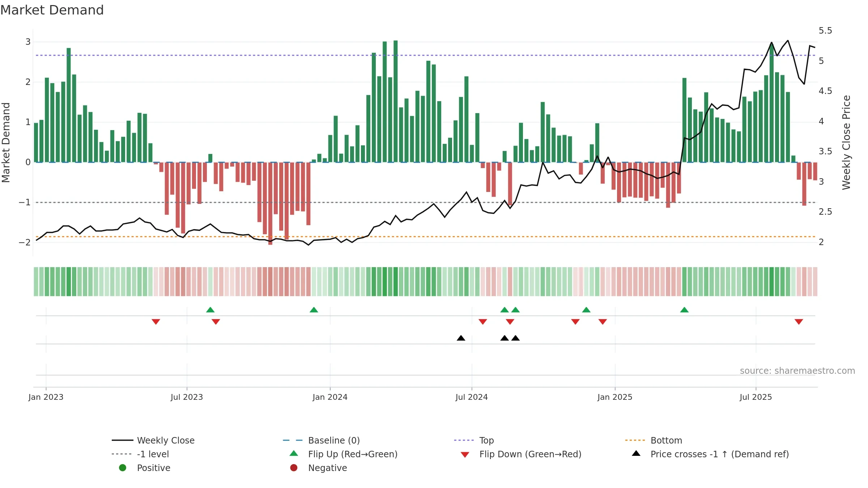Click the Weekly Close line peak above 5

tap(788, 41)
